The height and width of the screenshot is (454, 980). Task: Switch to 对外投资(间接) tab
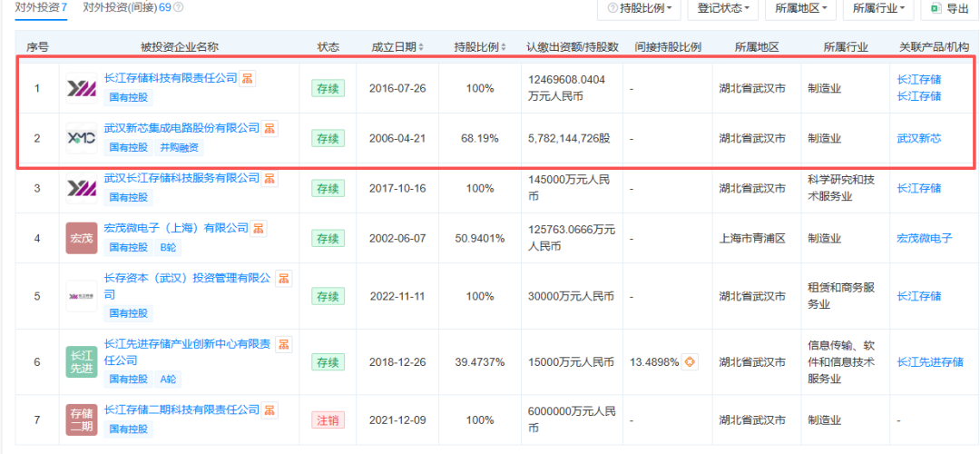tap(127, 8)
